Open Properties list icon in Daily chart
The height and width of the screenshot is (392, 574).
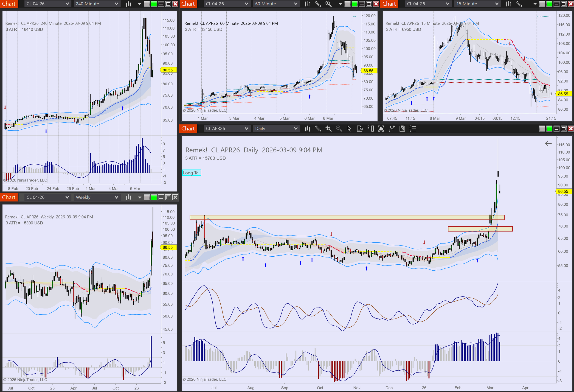point(413,129)
